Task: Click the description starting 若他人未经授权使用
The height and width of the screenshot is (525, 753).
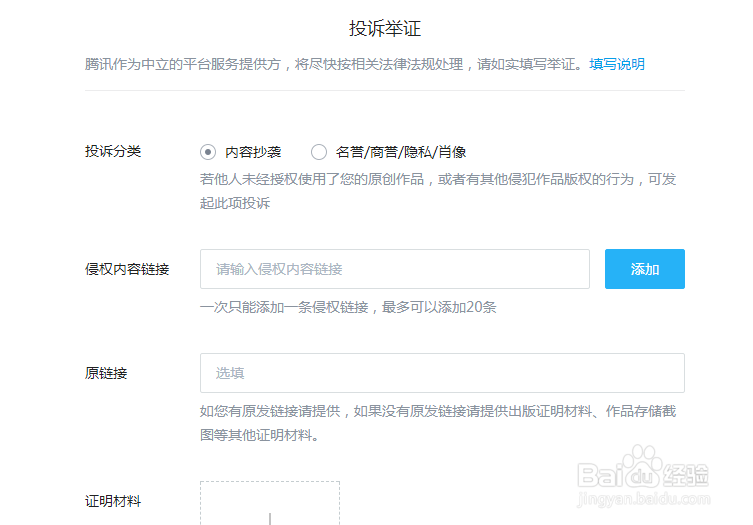Action: click(438, 191)
